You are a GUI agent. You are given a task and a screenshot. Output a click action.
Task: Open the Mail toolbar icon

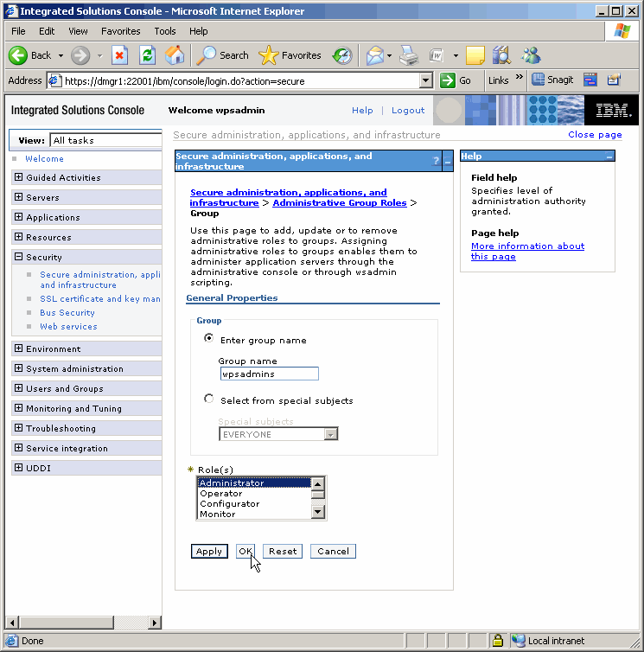pyautogui.click(x=374, y=55)
